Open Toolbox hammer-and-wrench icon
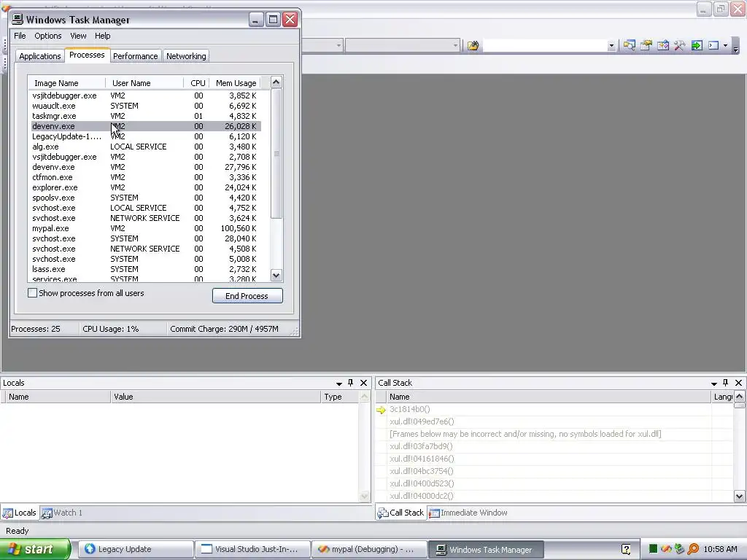747x560 pixels. click(679, 46)
